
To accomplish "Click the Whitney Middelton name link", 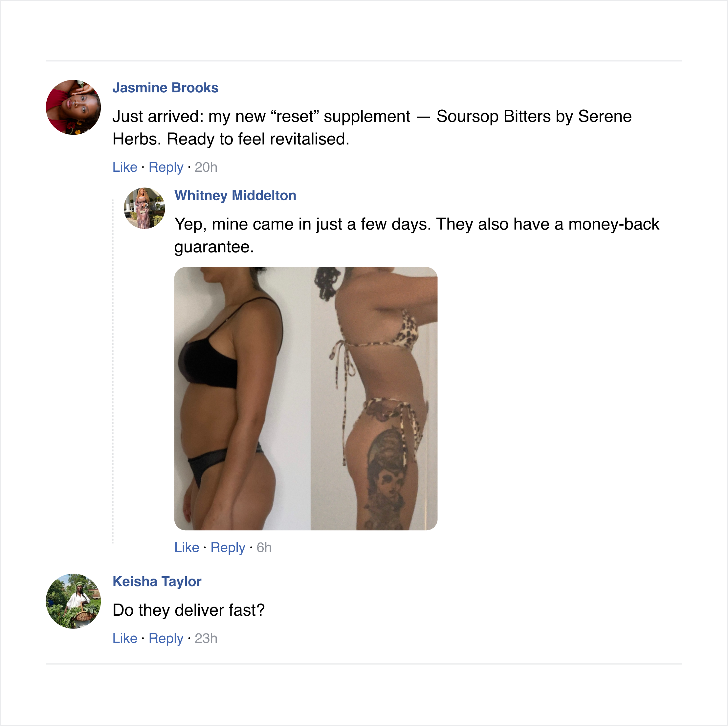I will pyautogui.click(x=235, y=195).
